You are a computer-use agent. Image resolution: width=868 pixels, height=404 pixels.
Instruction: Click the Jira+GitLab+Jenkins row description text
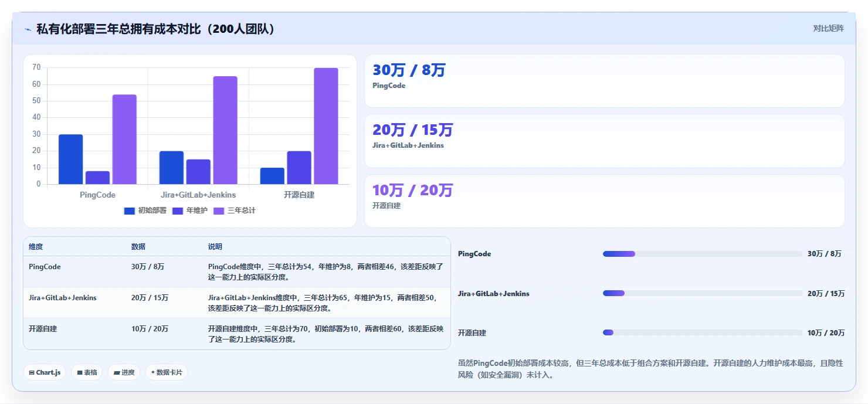(323, 303)
